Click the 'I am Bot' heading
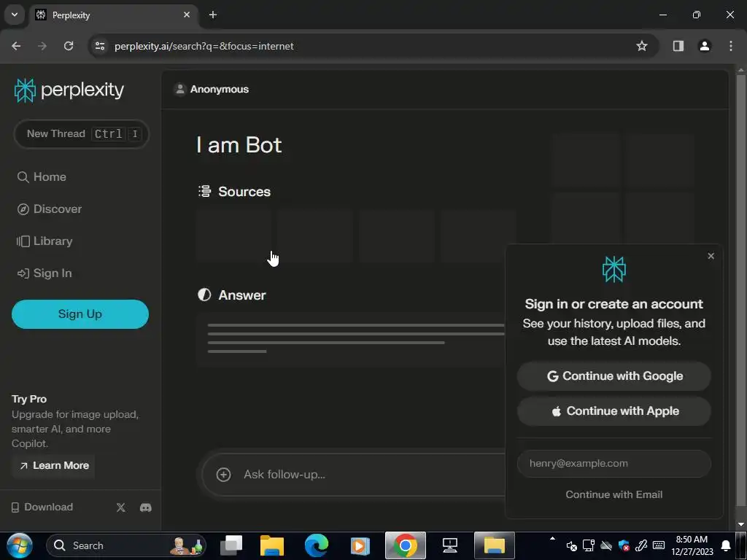Image resolution: width=747 pixels, height=560 pixels. pyautogui.click(x=239, y=145)
